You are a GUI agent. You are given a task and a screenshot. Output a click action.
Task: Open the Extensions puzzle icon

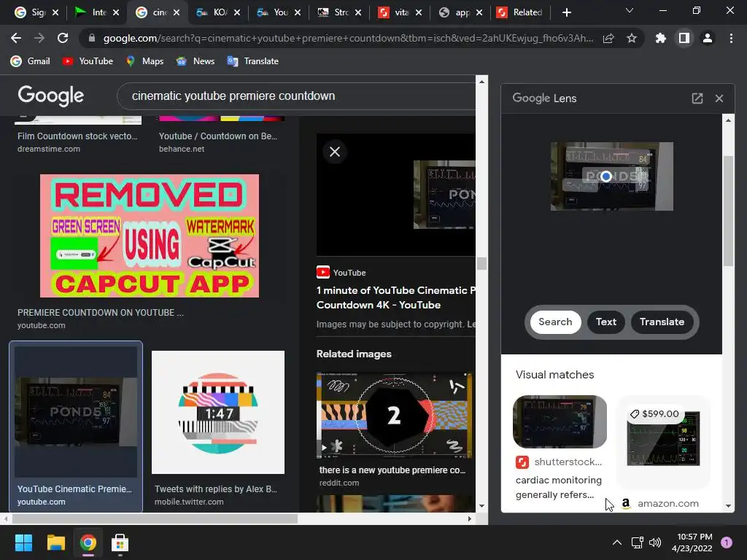(660, 38)
